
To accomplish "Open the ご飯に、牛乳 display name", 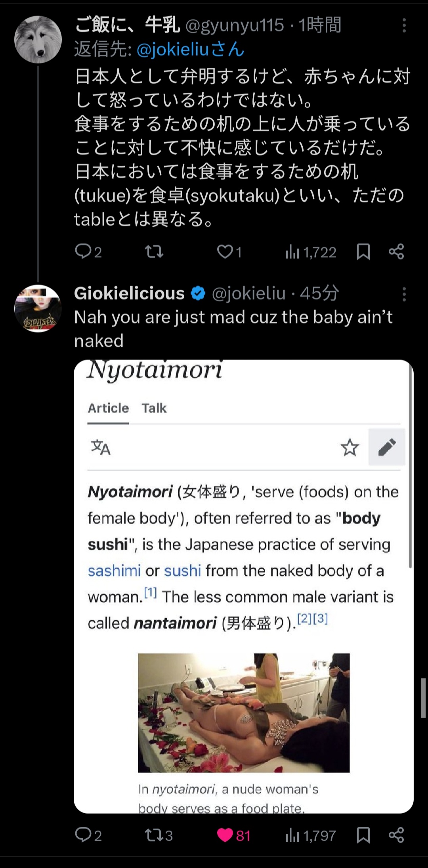I will click(127, 25).
